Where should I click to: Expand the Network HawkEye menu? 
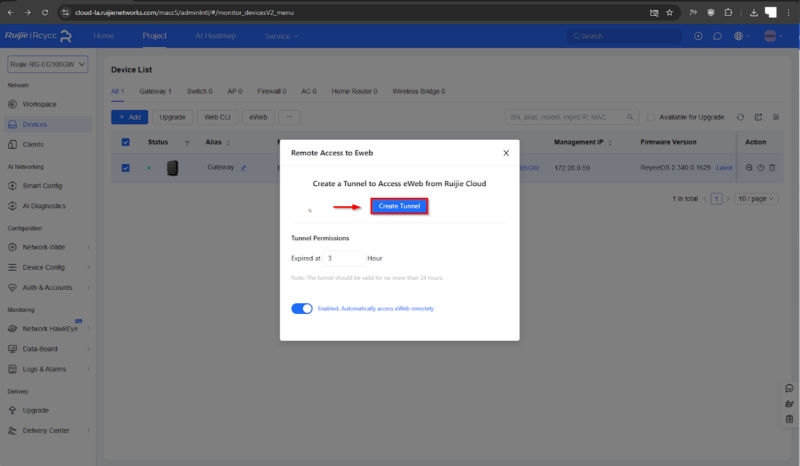pyautogui.click(x=49, y=329)
